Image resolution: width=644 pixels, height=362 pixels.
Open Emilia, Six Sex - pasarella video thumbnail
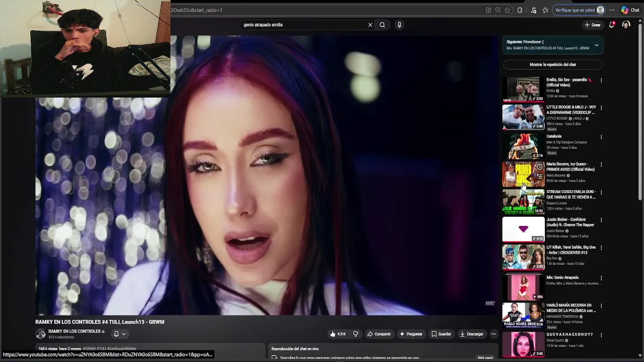523,89
